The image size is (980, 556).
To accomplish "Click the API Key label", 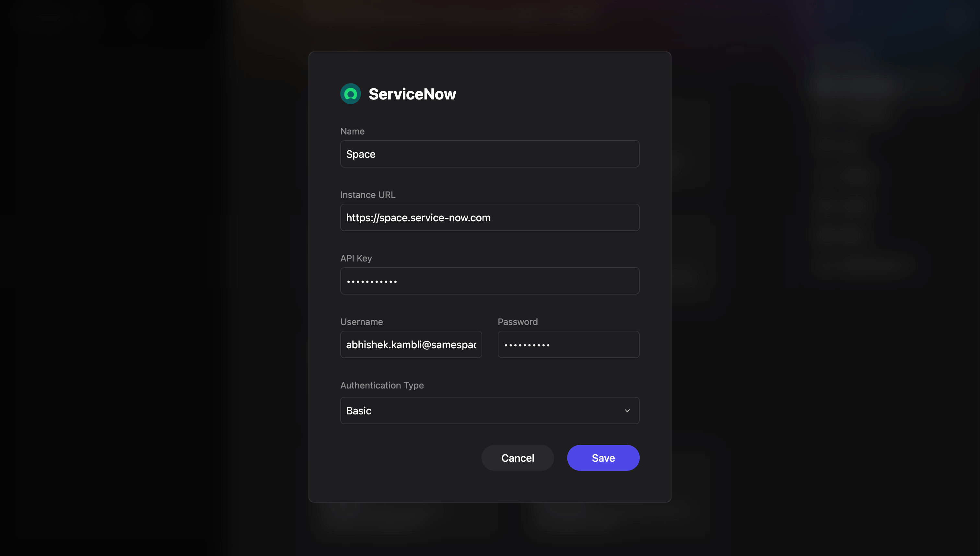I will click(356, 258).
